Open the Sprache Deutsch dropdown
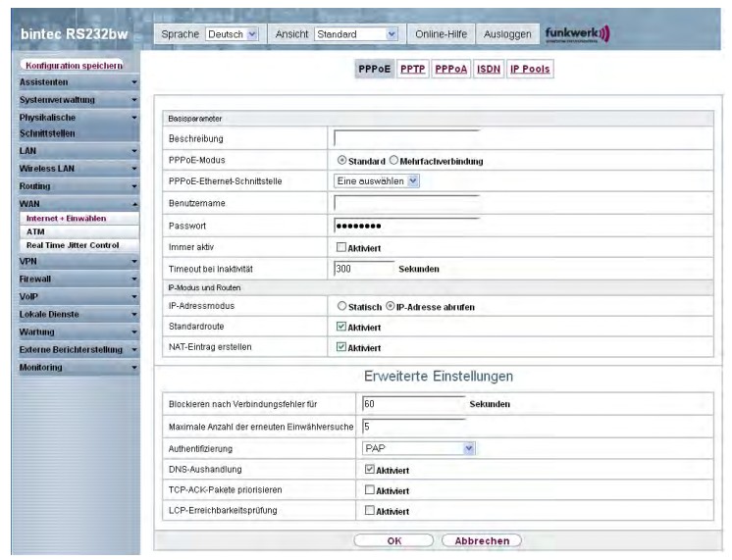Viewport: 732px width, 560px height. [232, 34]
